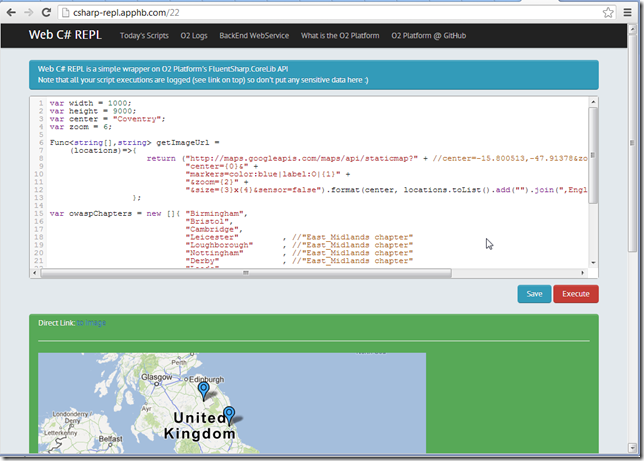Bookmark the page with star icon
The width and height of the screenshot is (644, 461).
coord(608,12)
